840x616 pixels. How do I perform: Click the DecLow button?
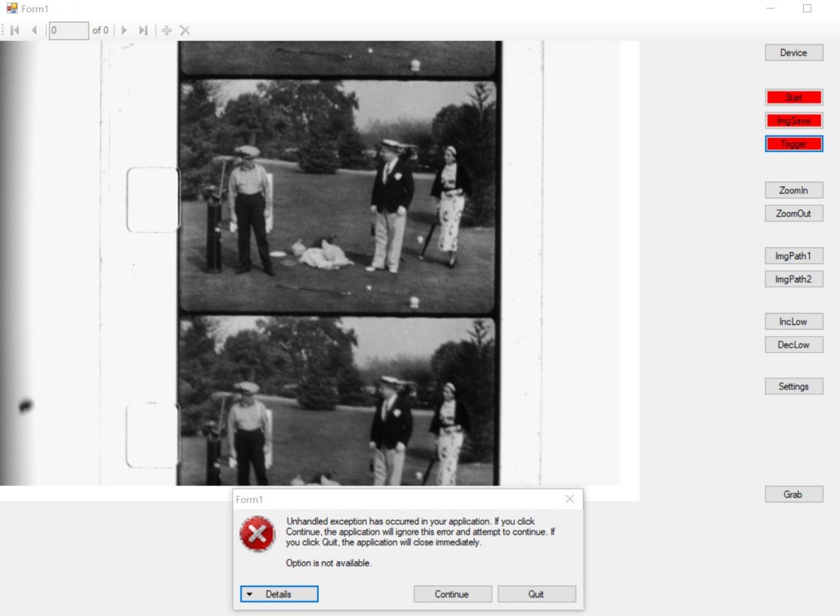(x=793, y=345)
